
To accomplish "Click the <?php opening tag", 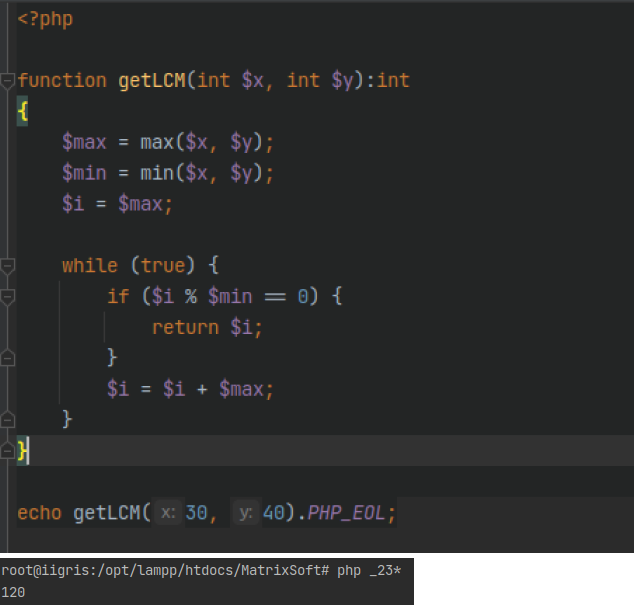I will 45,19.
